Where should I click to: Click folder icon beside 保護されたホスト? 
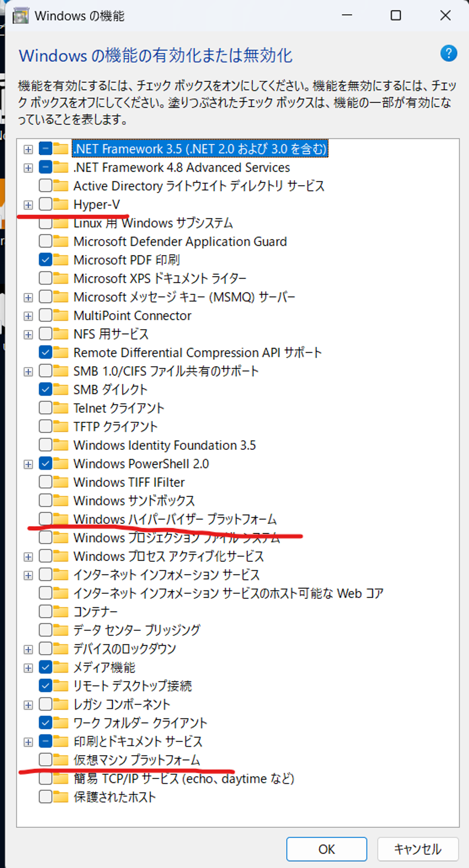[x=61, y=796]
